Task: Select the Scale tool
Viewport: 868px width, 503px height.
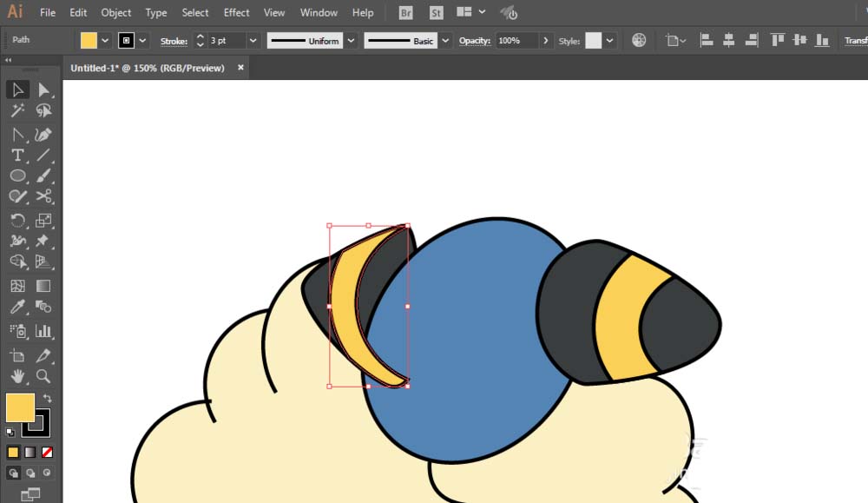Action: coord(43,221)
